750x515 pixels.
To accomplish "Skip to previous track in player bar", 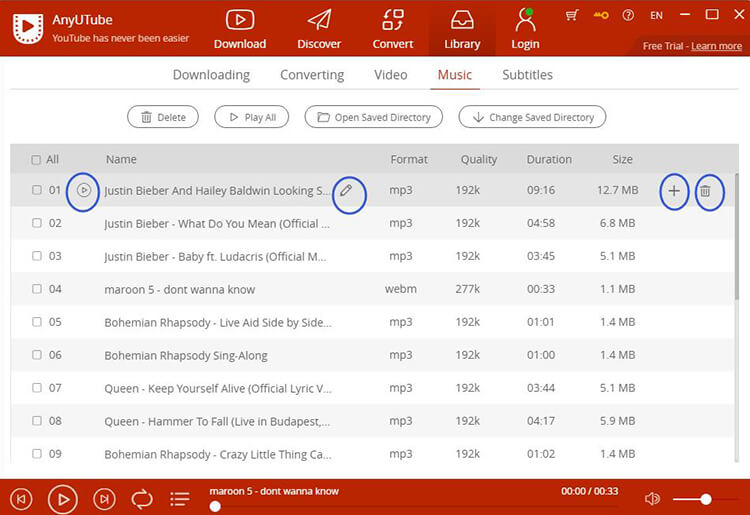I will tap(21, 499).
